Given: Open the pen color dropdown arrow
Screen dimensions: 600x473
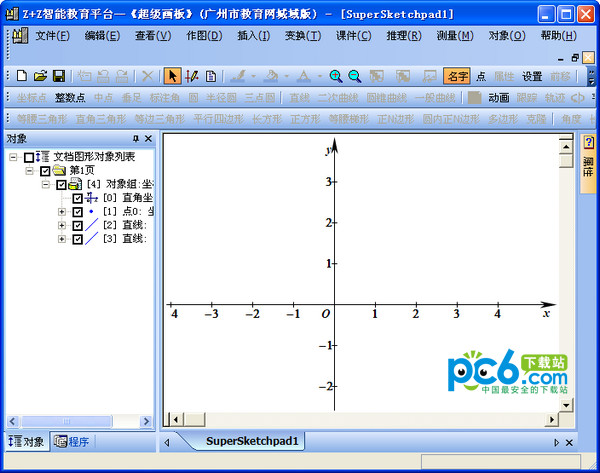Looking at the screenshot, I should [x=253, y=76].
